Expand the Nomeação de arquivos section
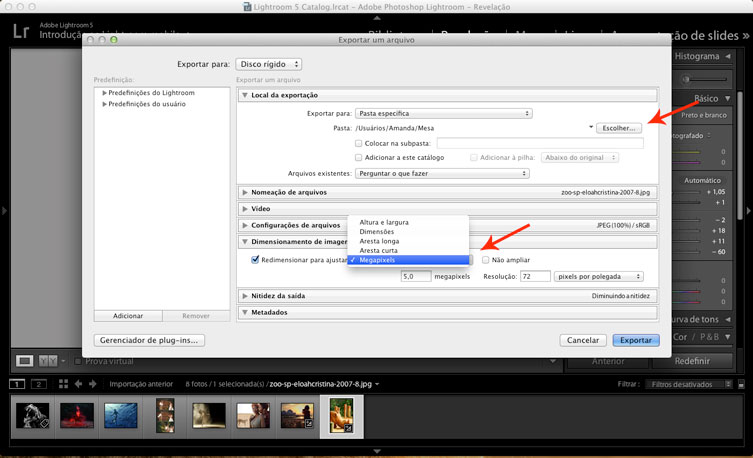753x458 pixels. point(245,191)
